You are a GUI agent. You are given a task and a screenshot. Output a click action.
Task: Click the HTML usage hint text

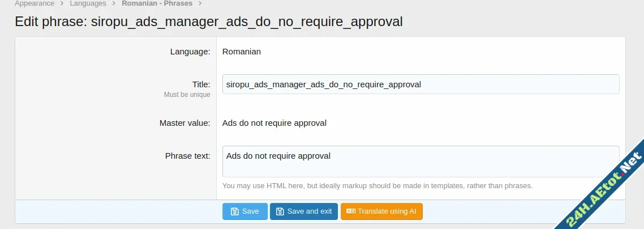[x=377, y=185]
